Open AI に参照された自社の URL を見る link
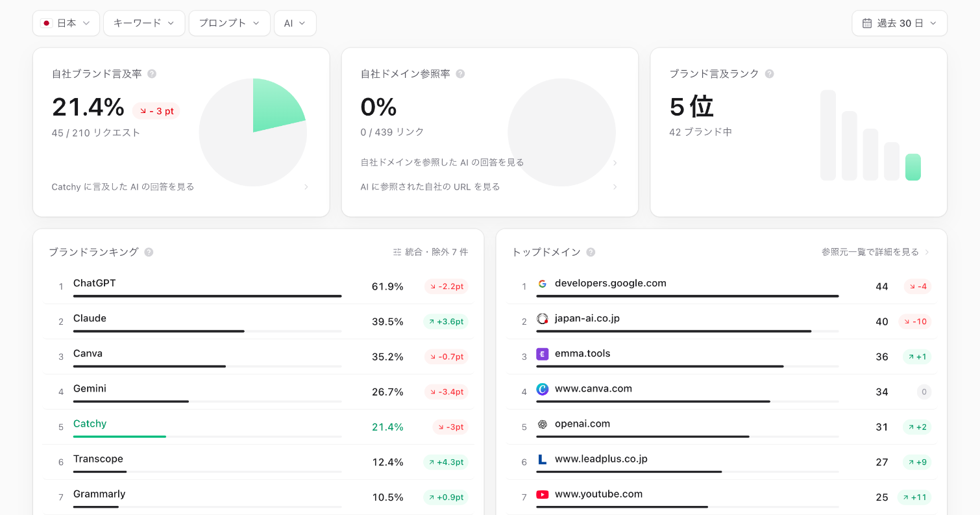The height and width of the screenshot is (515, 980). tap(489, 187)
